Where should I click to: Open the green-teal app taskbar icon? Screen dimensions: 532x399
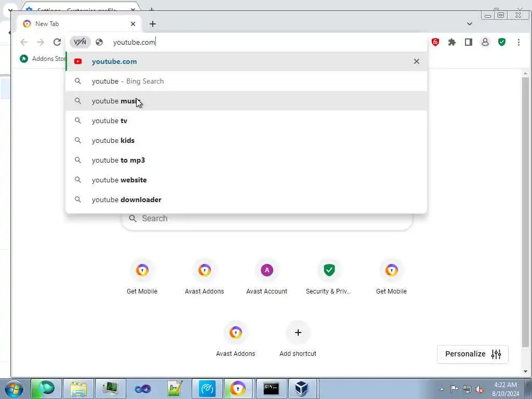[46, 389]
